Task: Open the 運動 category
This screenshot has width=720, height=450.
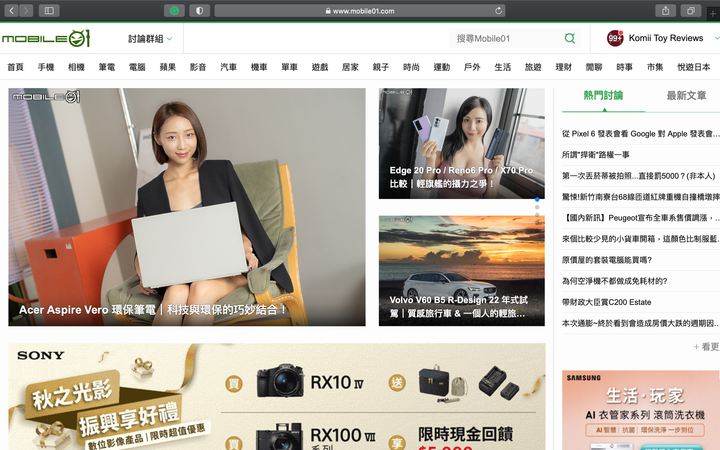Action: click(x=441, y=67)
